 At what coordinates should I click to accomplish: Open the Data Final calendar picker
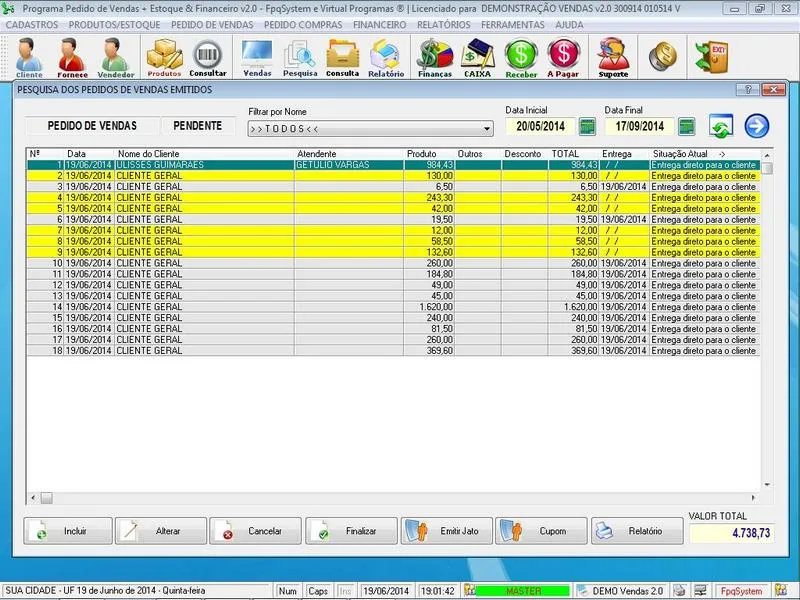pyautogui.click(x=686, y=127)
